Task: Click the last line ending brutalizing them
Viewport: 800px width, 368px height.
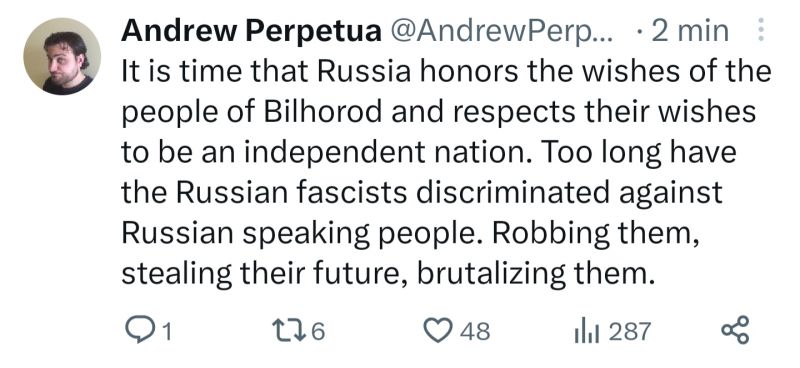Action: click(388, 274)
